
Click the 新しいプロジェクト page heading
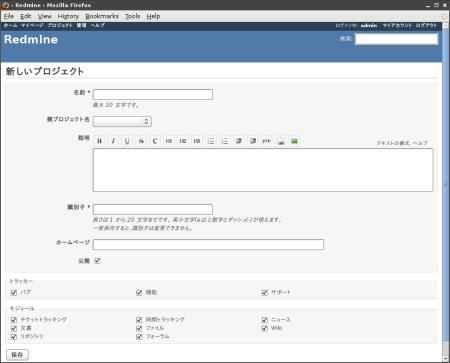click(x=45, y=71)
